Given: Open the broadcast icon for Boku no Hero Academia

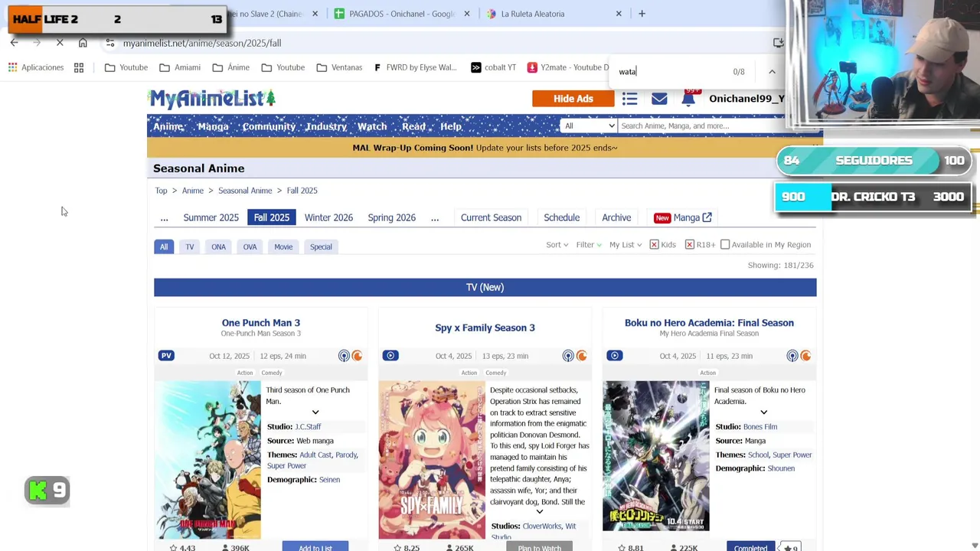Looking at the screenshot, I should pyautogui.click(x=792, y=356).
